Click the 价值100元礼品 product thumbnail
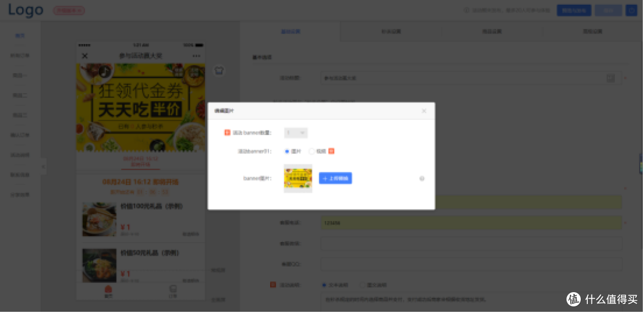Viewport: 644px width, 313px height. click(x=100, y=219)
